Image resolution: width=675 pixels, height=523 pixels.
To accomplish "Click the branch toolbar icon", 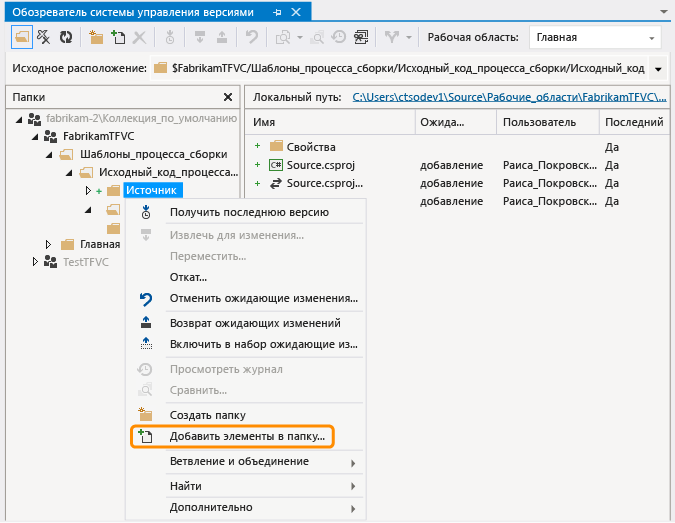I will [392, 37].
